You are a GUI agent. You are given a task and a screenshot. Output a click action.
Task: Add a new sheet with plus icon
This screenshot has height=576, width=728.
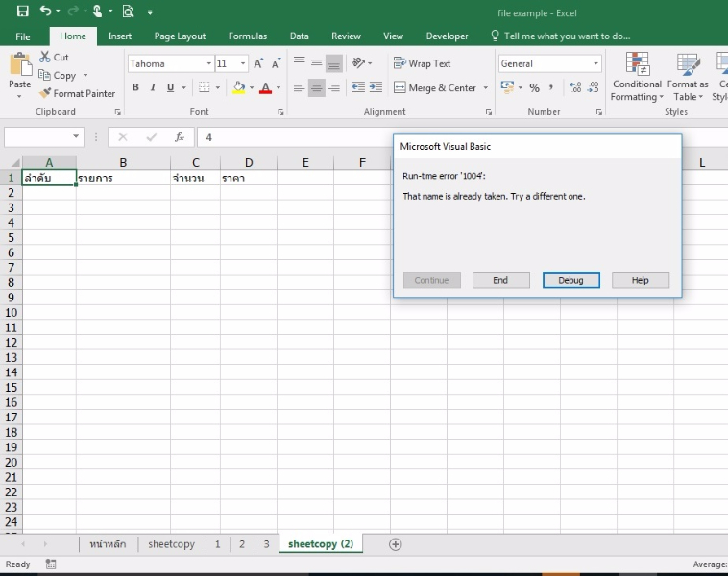click(x=395, y=544)
